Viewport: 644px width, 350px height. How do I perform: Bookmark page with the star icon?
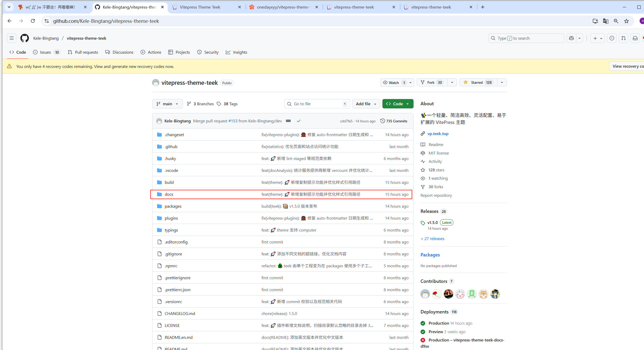point(626,21)
